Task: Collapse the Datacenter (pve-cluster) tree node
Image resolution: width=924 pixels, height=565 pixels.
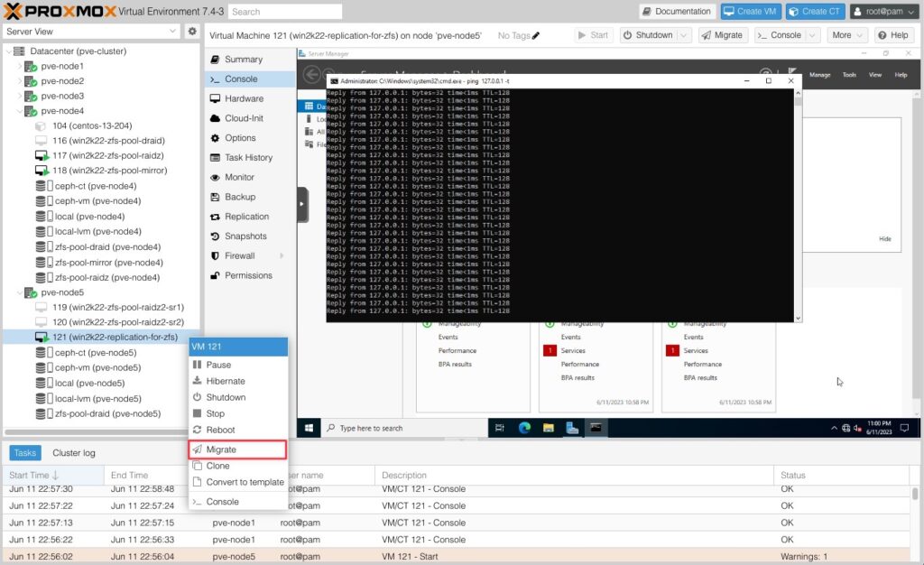Action: point(8,51)
